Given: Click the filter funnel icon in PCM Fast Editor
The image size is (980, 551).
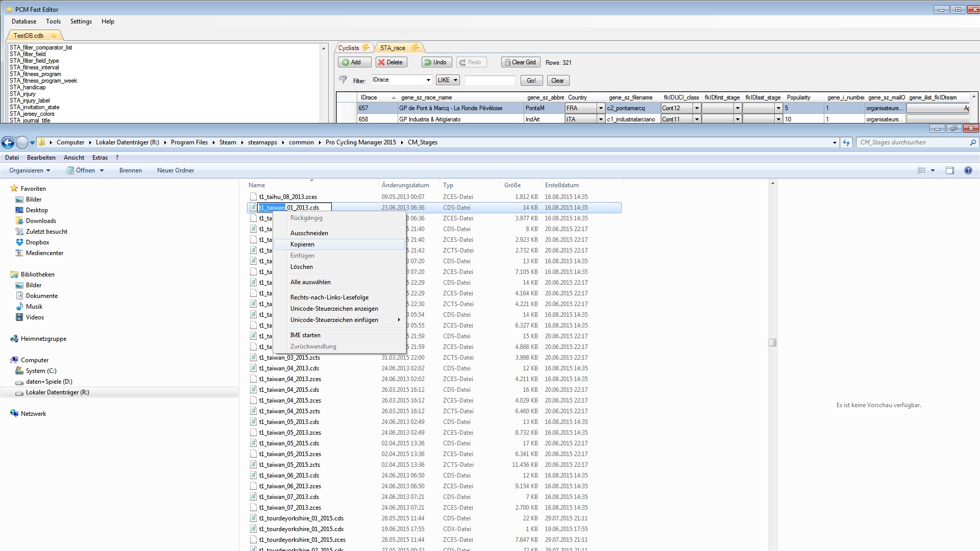Looking at the screenshot, I should point(343,80).
